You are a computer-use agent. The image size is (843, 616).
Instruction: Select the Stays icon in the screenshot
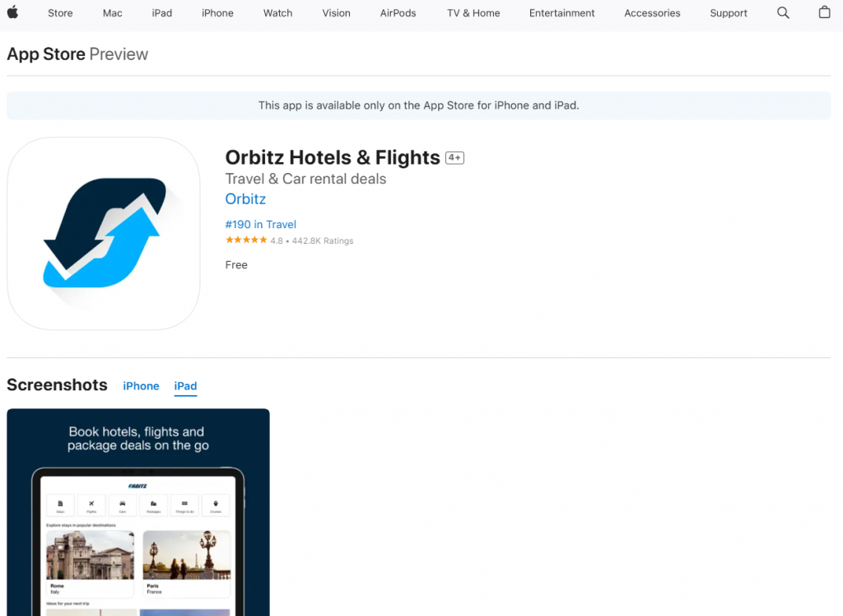coord(60,504)
